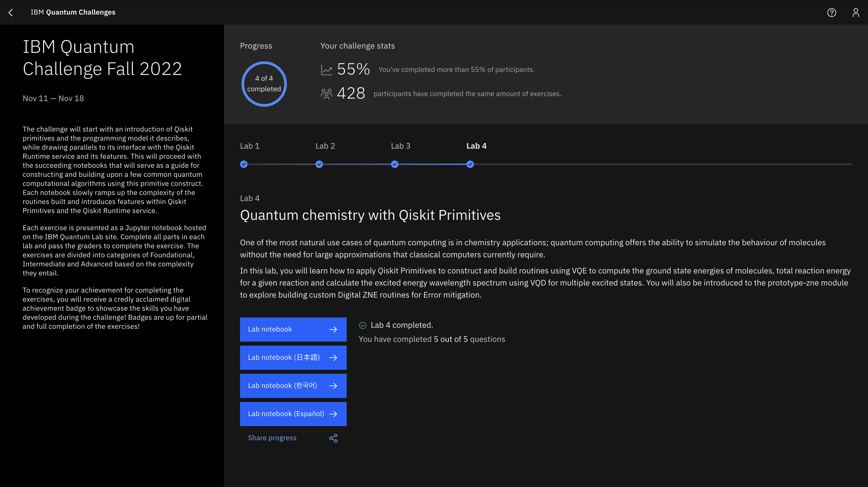868x487 pixels.
Task: Click the 428 participants stat
Action: pyautogui.click(x=351, y=93)
